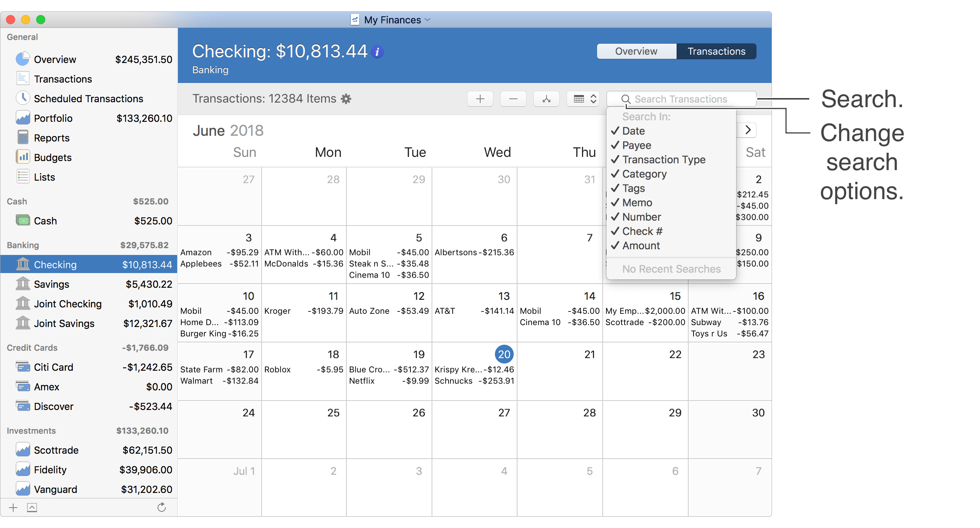The width and height of the screenshot is (980, 528).
Task: Go to next month with chevron
Action: click(x=748, y=130)
